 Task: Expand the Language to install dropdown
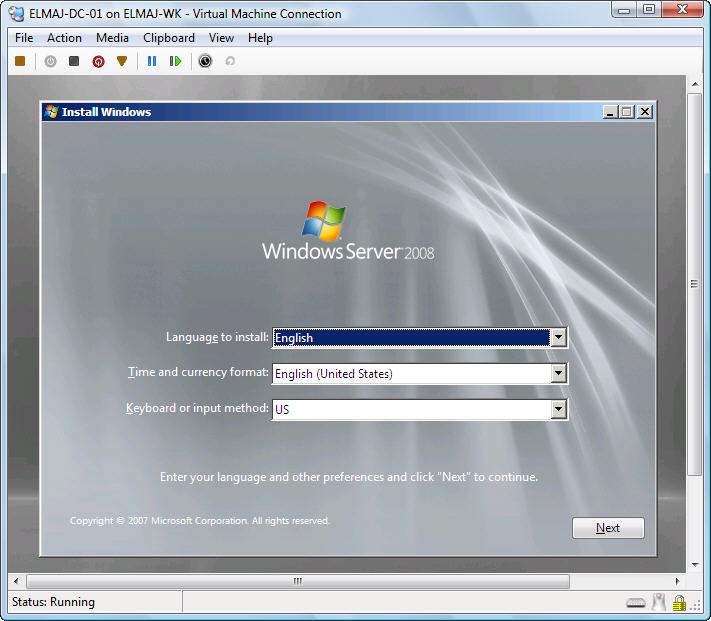558,337
